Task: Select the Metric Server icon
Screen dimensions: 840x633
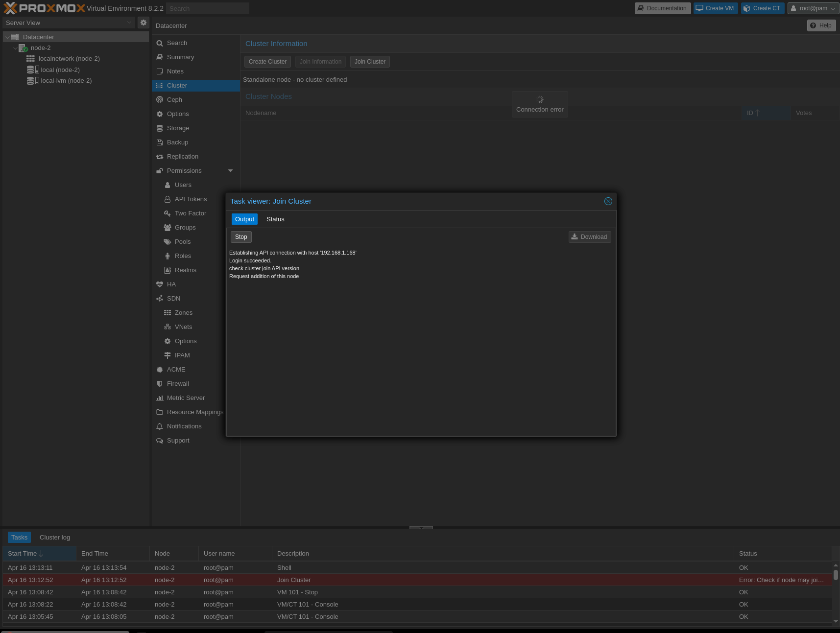Action: pos(160,398)
